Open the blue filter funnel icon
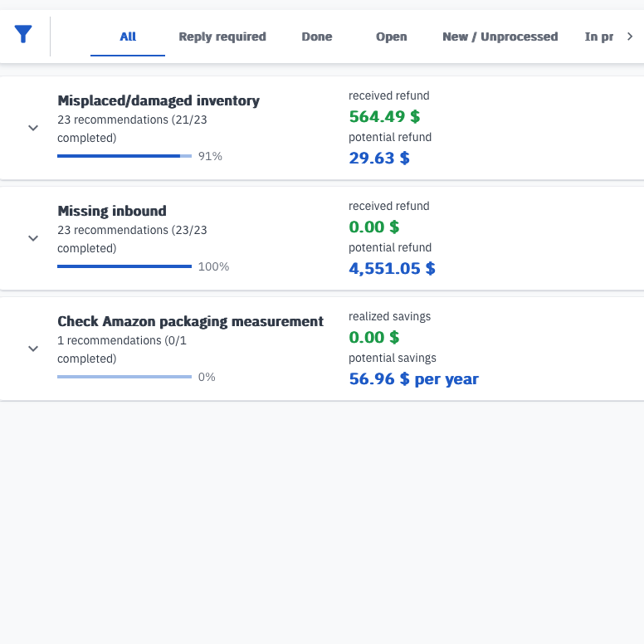Image resolution: width=644 pixels, height=644 pixels. tap(23, 34)
